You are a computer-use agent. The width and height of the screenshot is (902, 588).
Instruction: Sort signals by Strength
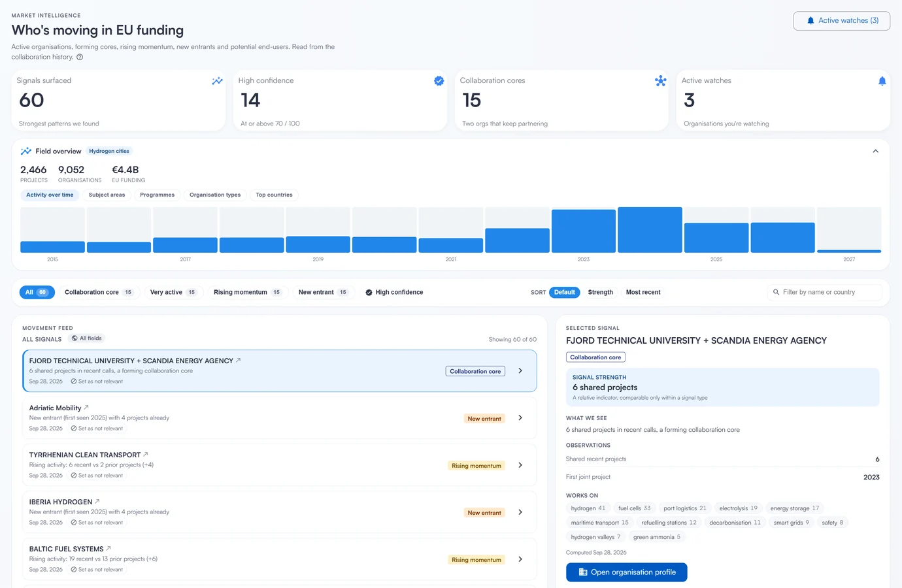(601, 292)
